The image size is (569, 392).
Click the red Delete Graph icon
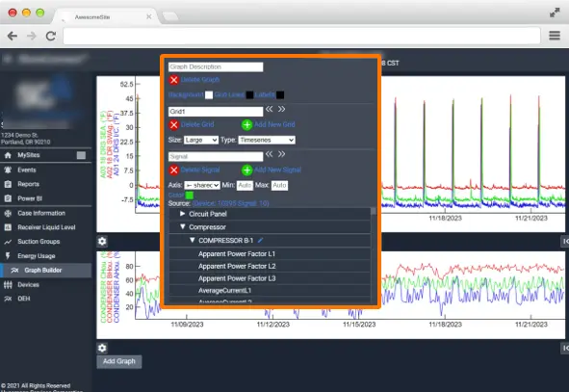click(174, 80)
